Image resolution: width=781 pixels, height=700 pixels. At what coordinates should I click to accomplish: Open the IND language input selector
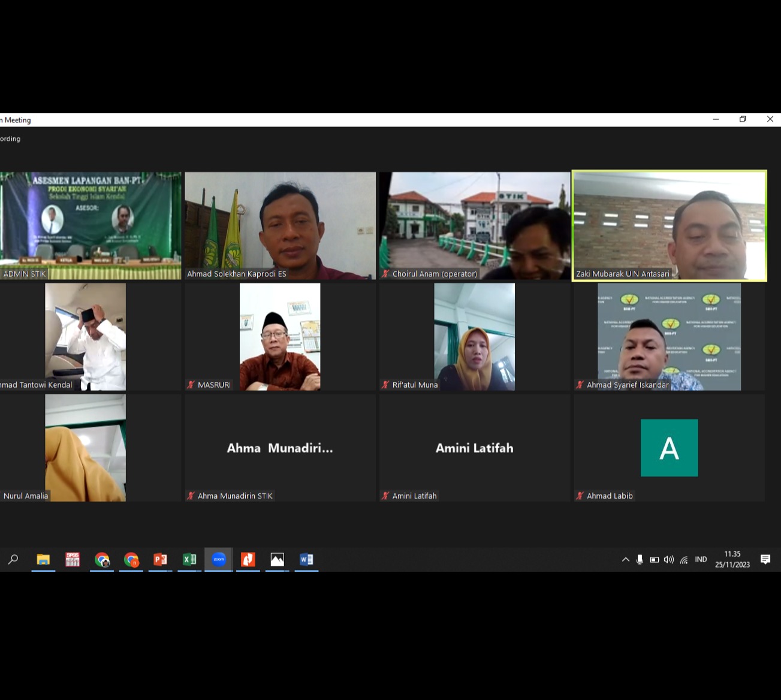click(x=701, y=560)
